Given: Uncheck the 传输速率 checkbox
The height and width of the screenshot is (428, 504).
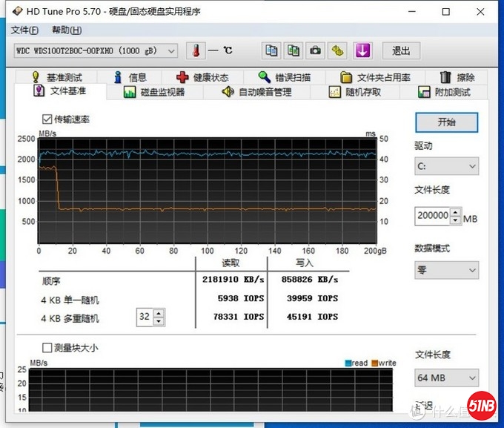Looking at the screenshot, I should [48, 119].
